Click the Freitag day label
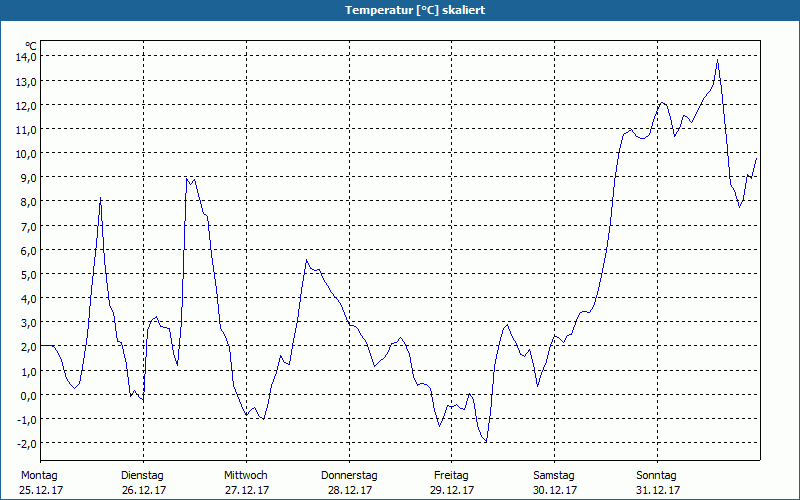The image size is (800, 500). [451, 476]
